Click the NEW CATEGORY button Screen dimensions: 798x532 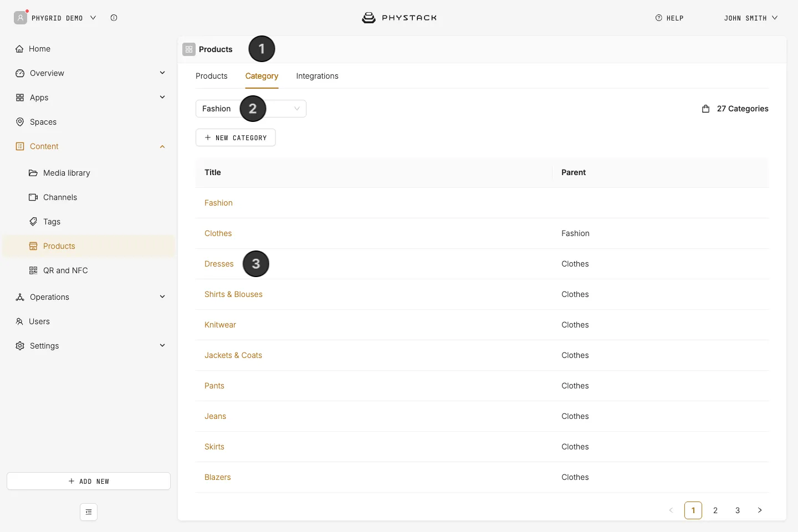(x=236, y=137)
